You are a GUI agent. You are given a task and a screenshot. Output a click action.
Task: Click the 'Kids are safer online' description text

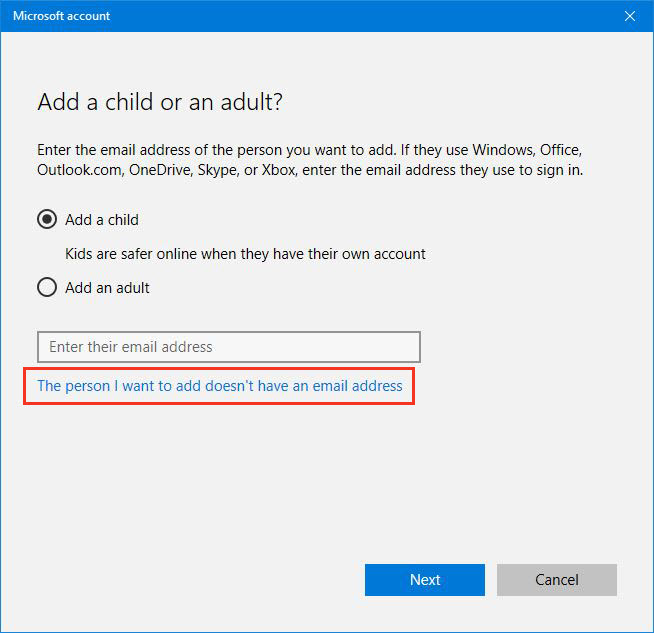click(245, 254)
